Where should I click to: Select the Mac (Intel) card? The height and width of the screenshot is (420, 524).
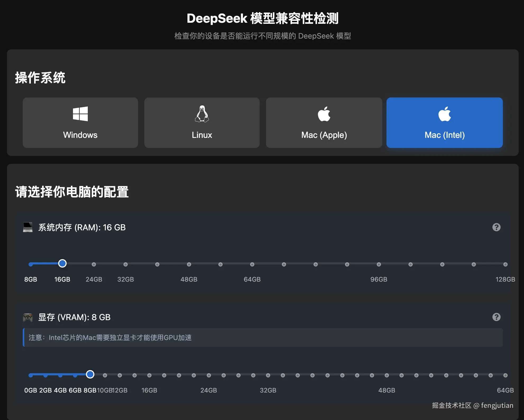[445, 123]
